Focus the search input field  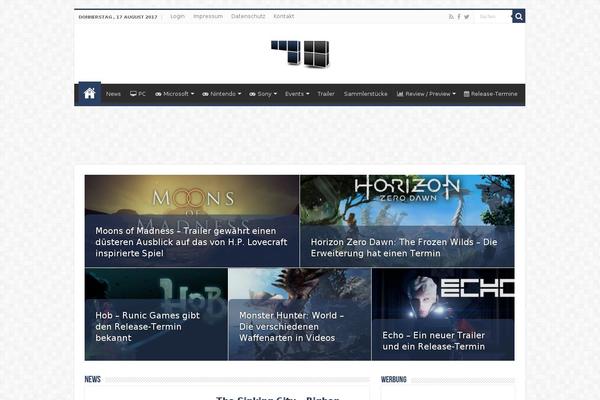494,16
